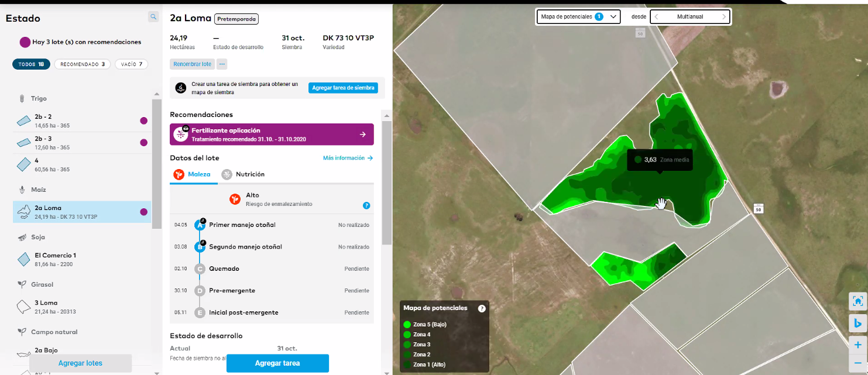The width and height of the screenshot is (868, 375).
Task: Open Más información link
Action: [x=348, y=158]
